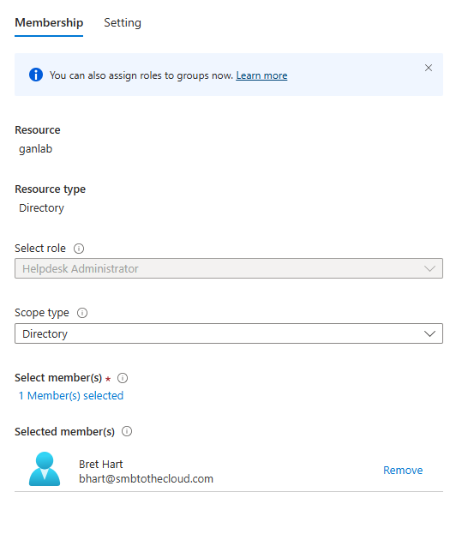
Task: Expand the Scope type Directory dropdown
Action: [229, 333]
